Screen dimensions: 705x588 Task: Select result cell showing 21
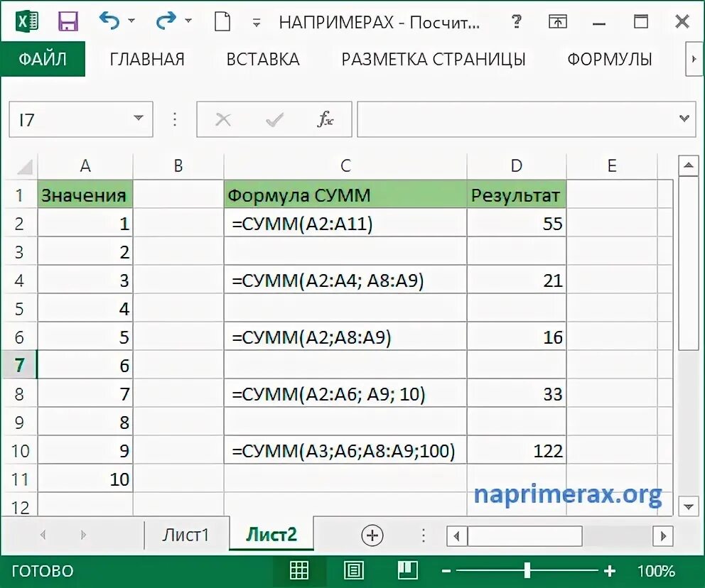coord(517,281)
